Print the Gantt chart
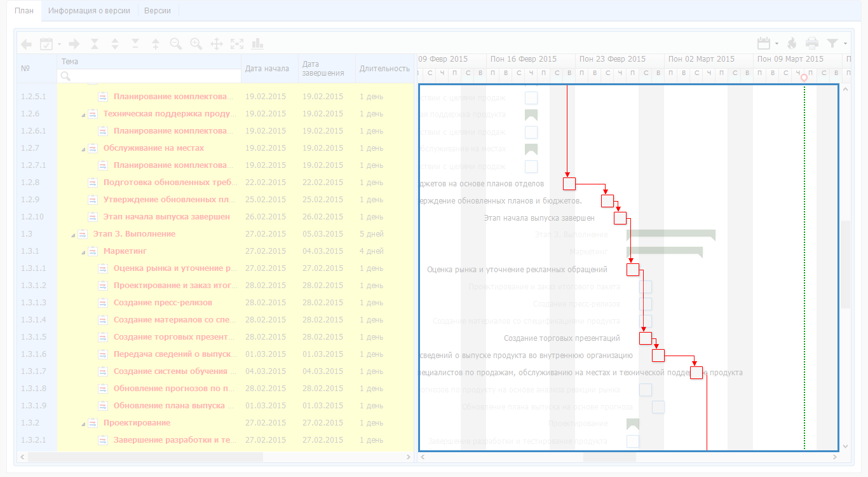 [812, 44]
